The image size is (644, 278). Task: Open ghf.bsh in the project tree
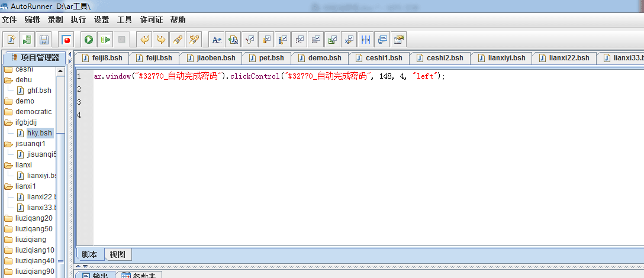(x=38, y=90)
